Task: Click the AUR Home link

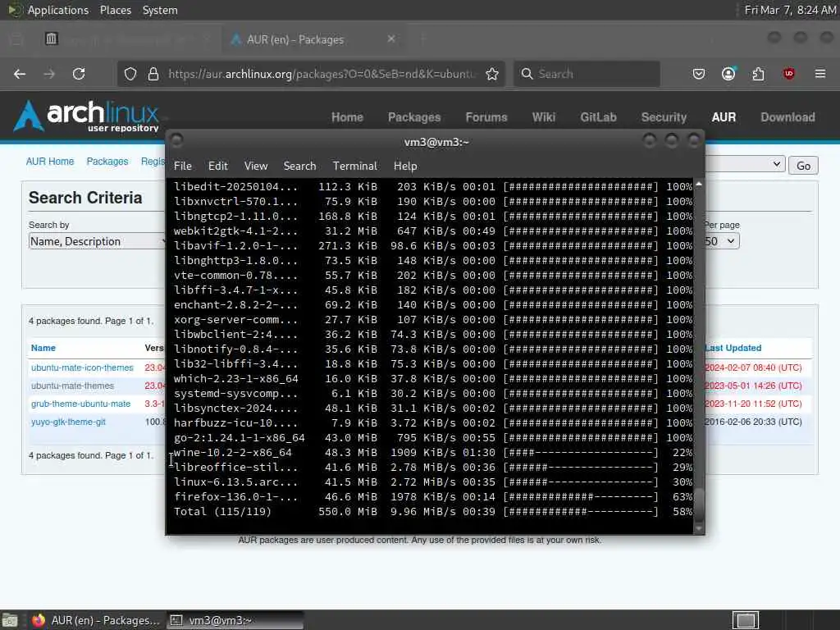Action: 50,162
